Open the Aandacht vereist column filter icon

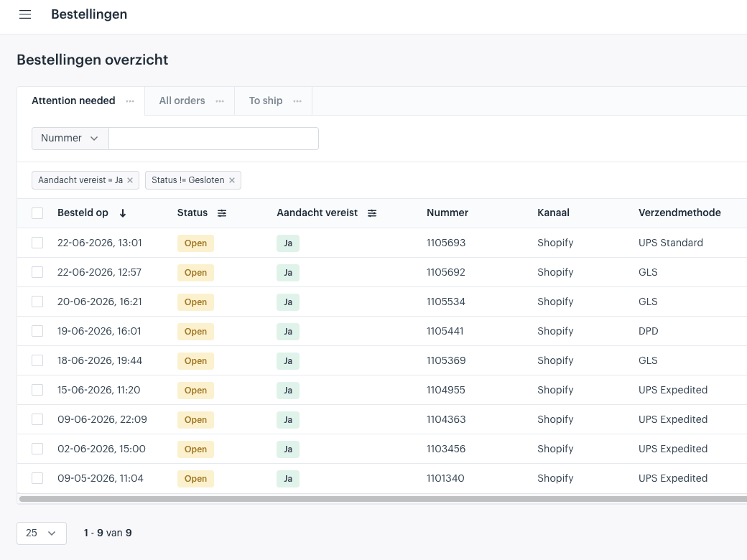click(x=372, y=213)
